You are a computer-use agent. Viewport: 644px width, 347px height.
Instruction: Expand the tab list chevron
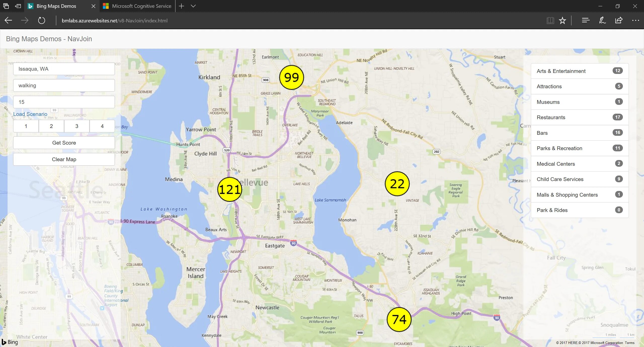click(193, 6)
